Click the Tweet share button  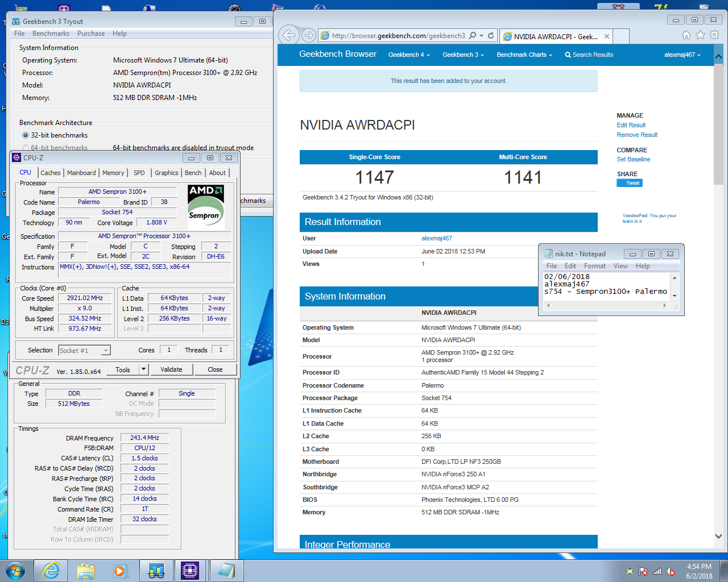click(x=630, y=183)
